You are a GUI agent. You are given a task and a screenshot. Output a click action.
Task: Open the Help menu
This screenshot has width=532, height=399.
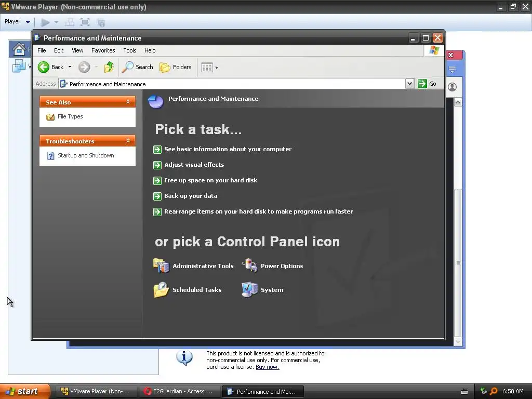click(x=150, y=50)
